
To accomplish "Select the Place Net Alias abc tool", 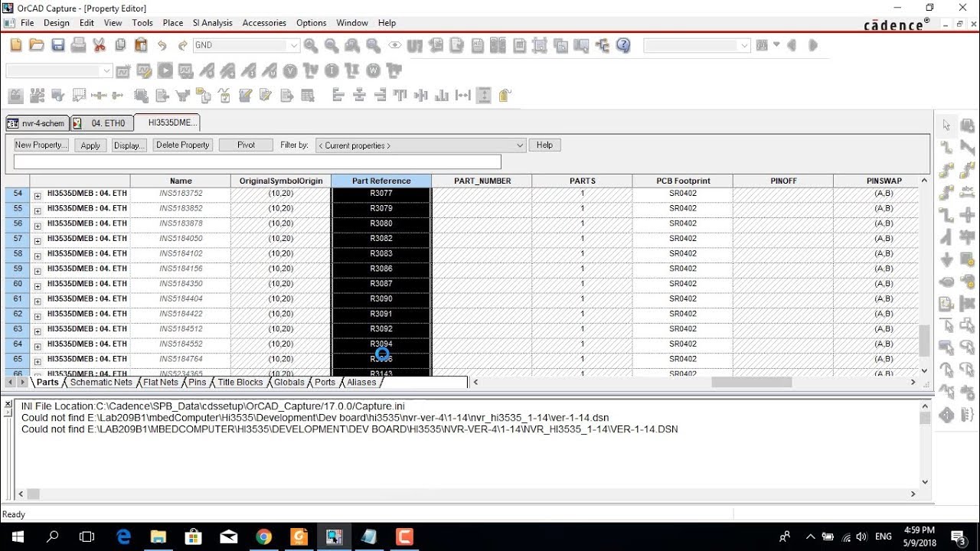I will tap(967, 192).
